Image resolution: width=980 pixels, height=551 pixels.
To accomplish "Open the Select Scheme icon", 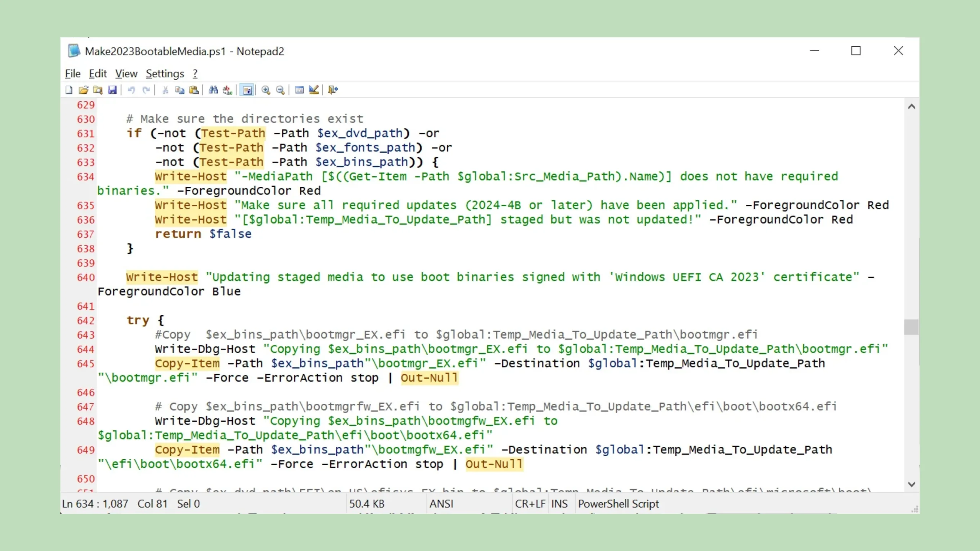I will coord(299,90).
